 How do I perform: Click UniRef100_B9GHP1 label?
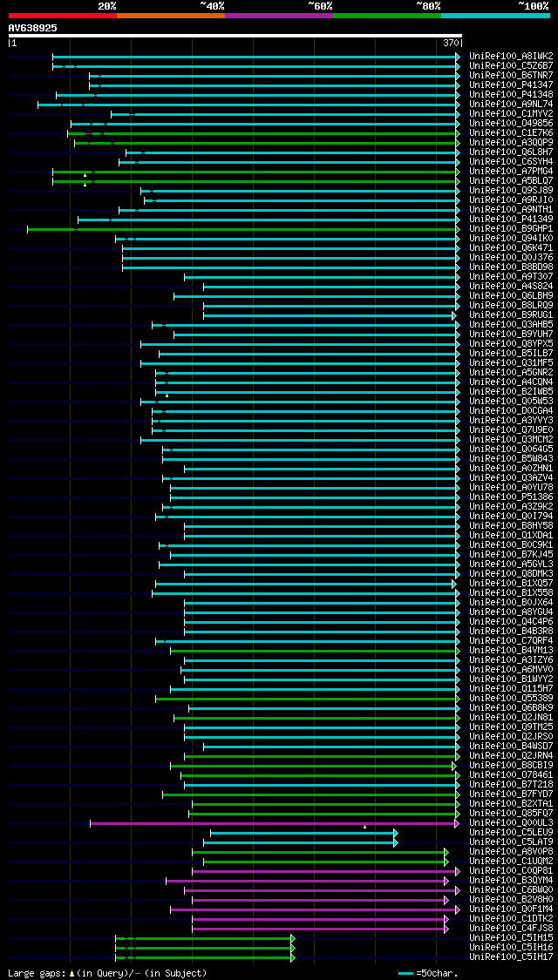(x=511, y=229)
